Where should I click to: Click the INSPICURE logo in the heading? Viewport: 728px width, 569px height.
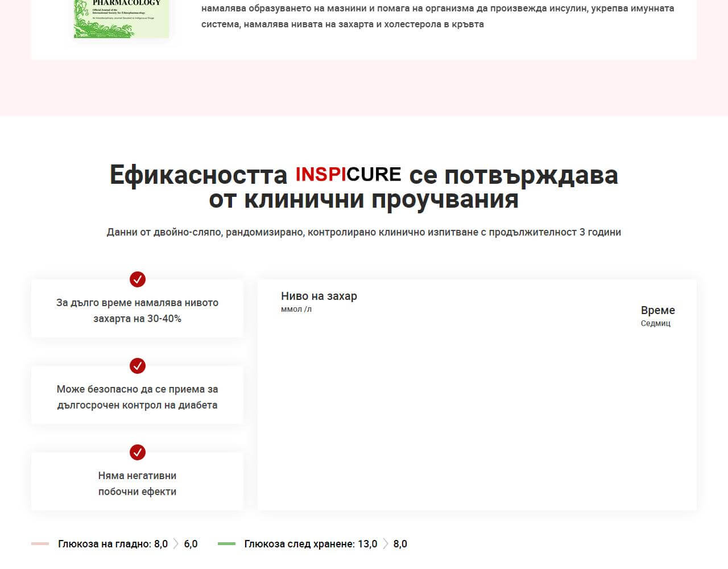coord(348,174)
